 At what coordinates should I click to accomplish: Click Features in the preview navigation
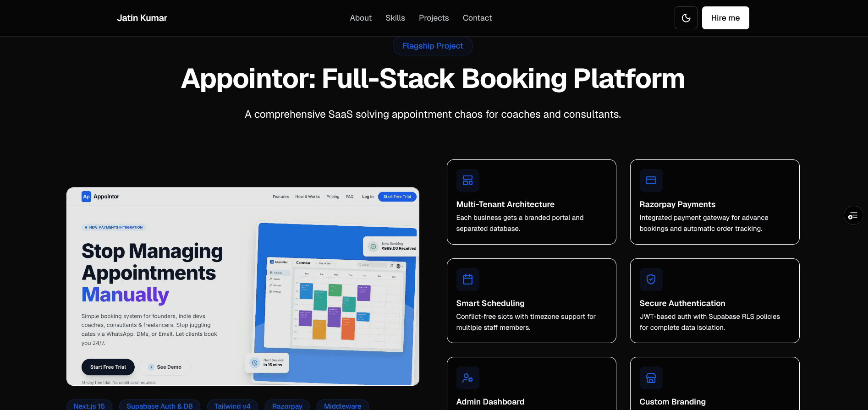click(280, 197)
